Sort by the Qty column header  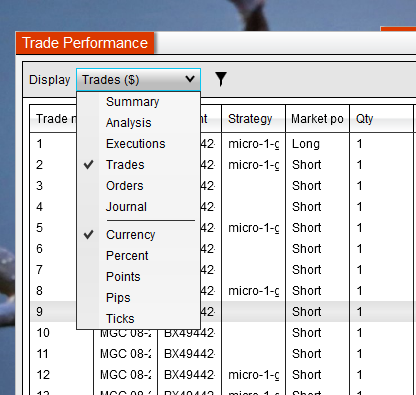click(x=381, y=119)
